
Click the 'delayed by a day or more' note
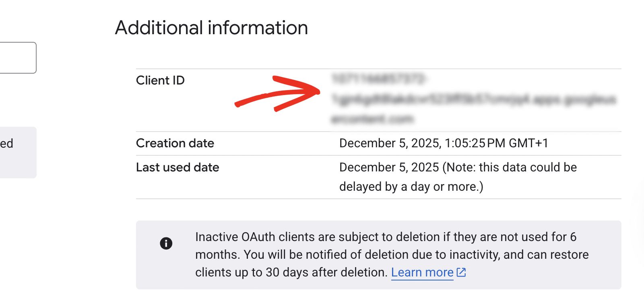point(411,187)
